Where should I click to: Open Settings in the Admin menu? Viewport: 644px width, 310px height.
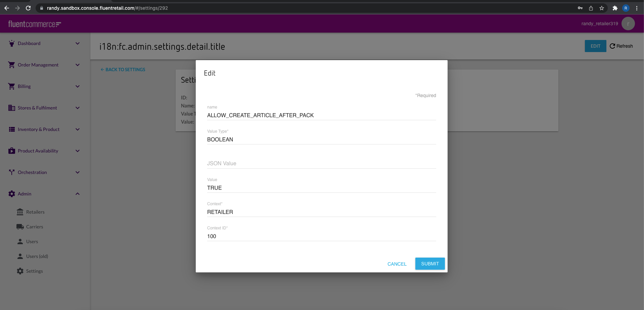click(34, 271)
